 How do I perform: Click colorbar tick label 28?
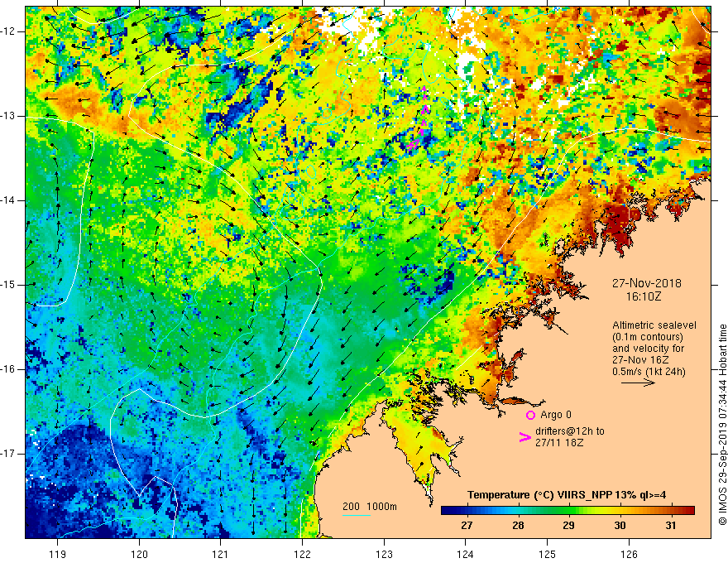(x=518, y=526)
